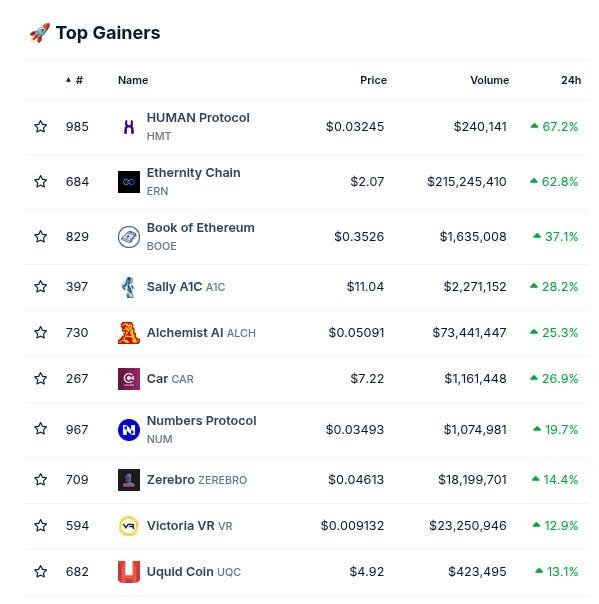Select the Alchemist AI logo icon
Viewport: 599px width, 604px height.
[129, 333]
